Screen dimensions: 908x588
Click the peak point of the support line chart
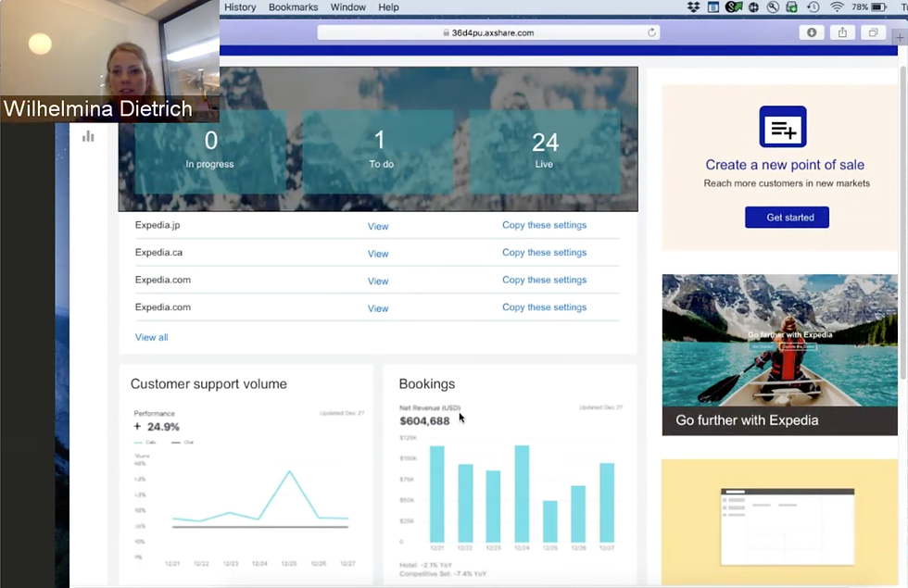(290, 471)
